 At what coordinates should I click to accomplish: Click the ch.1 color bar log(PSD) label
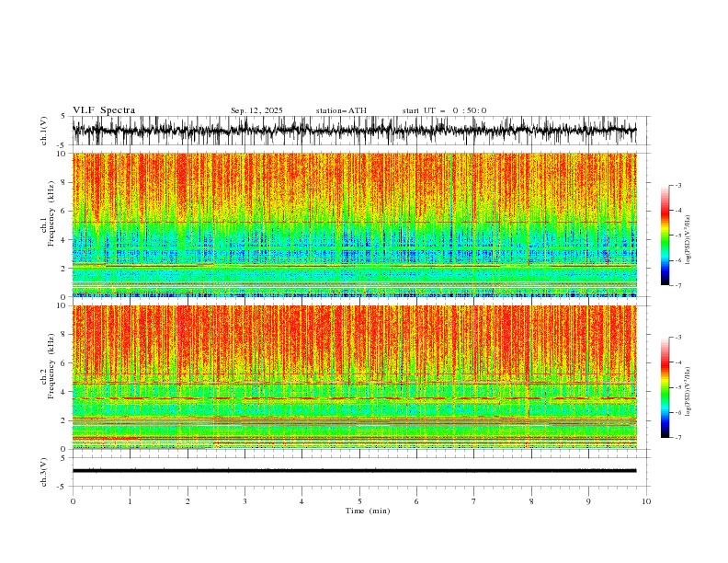(688, 240)
